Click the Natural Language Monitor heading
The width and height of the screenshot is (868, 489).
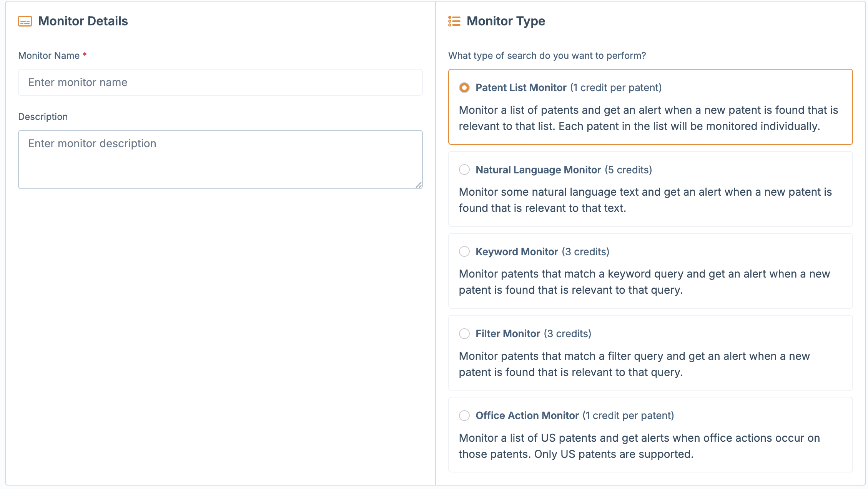[538, 170]
